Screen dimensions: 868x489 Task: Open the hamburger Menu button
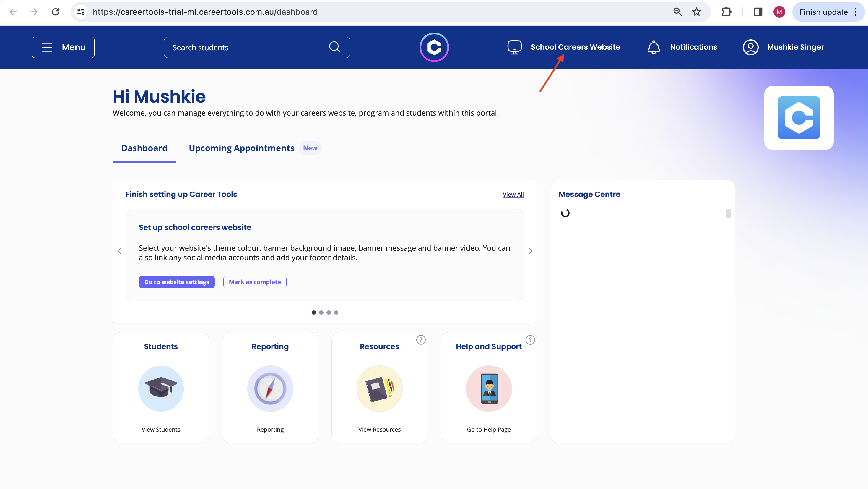(x=63, y=47)
